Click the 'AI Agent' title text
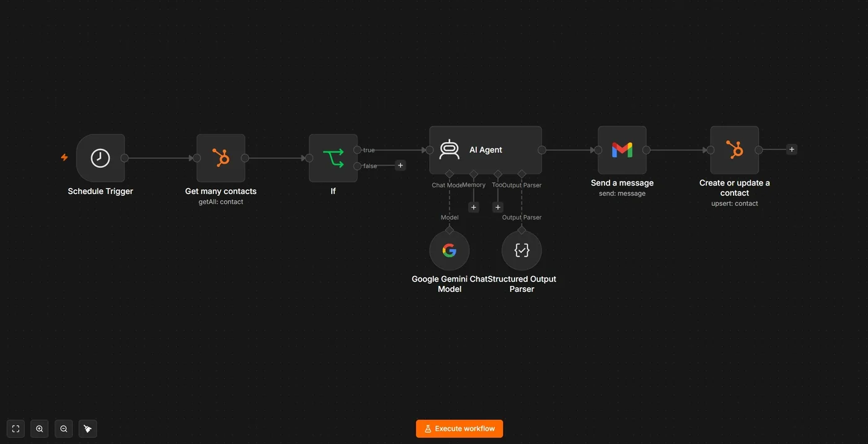The image size is (868, 444). (x=485, y=150)
